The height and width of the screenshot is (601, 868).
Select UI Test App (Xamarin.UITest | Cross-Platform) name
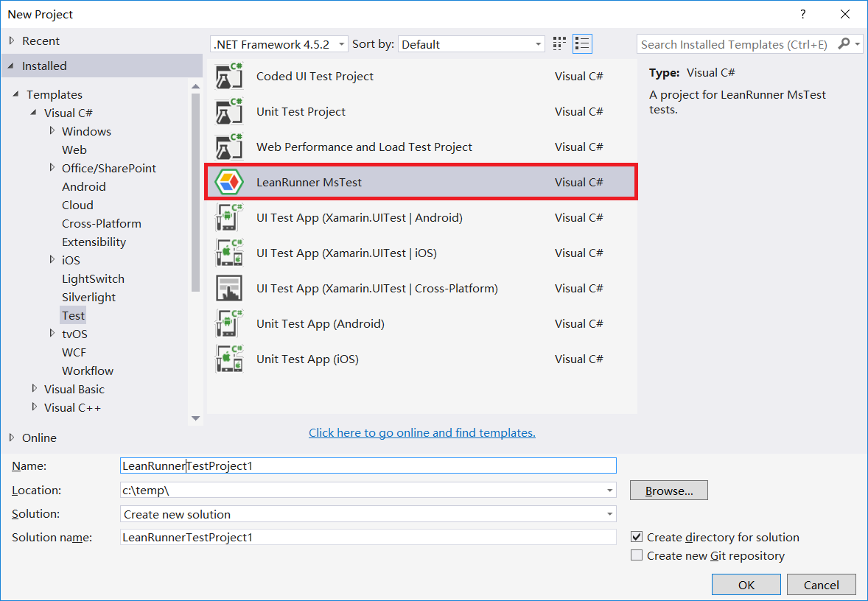[x=377, y=288]
